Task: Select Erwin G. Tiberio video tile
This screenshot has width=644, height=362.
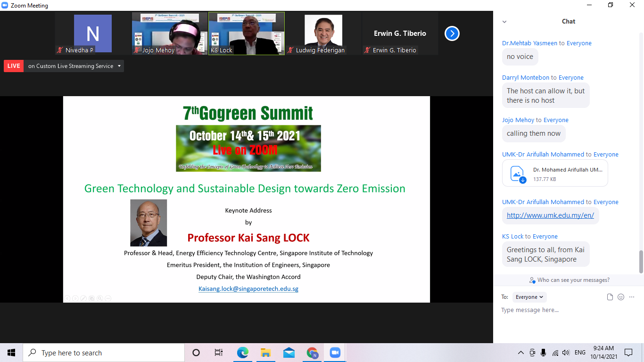Action: point(400,33)
